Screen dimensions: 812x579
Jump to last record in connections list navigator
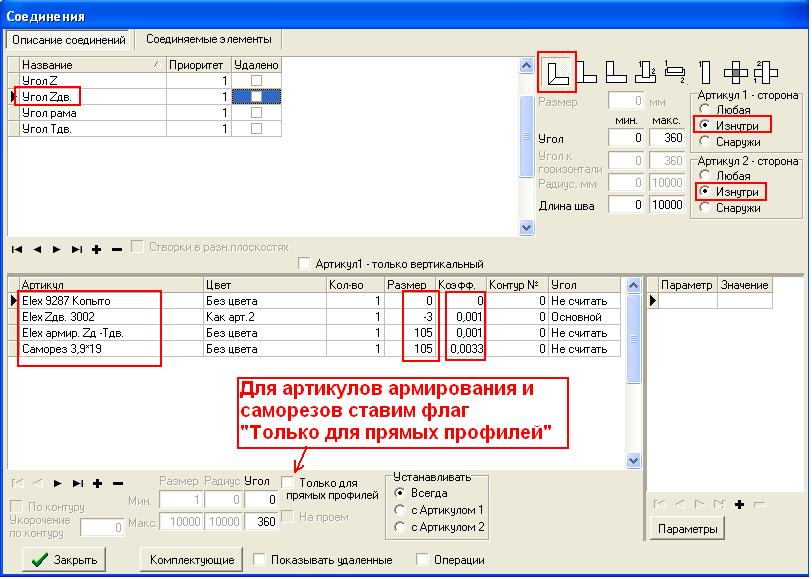[x=77, y=250]
